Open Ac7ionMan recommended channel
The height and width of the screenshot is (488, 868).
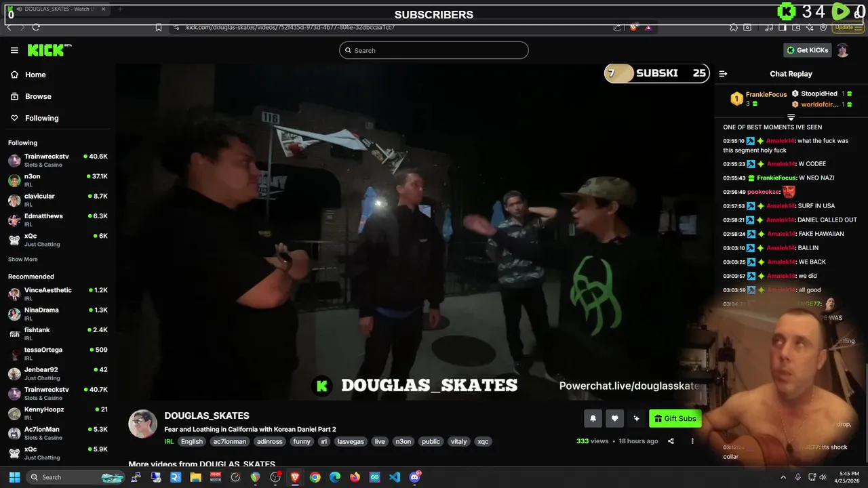[58, 433]
